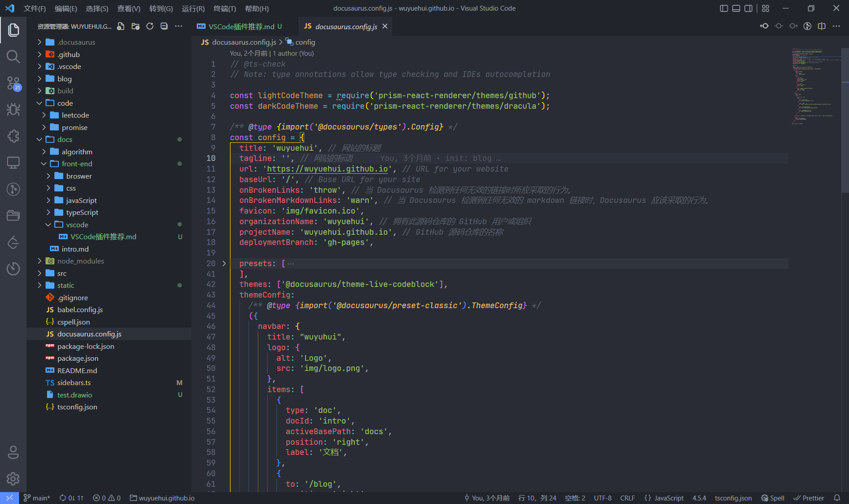Open Manage gear icon in activity bar

(13, 479)
